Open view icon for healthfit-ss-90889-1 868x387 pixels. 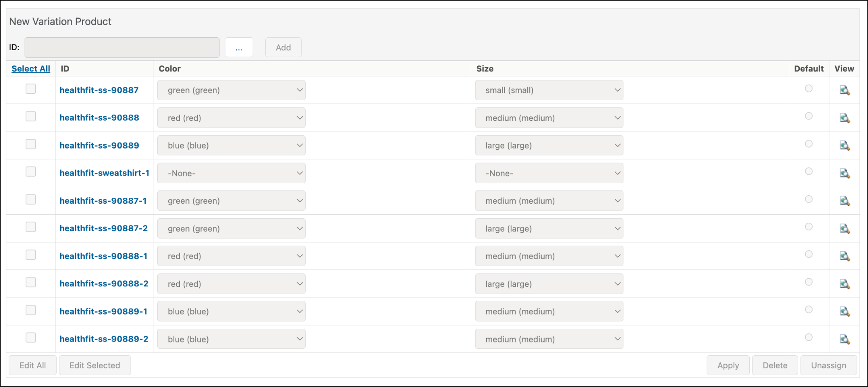pos(845,311)
